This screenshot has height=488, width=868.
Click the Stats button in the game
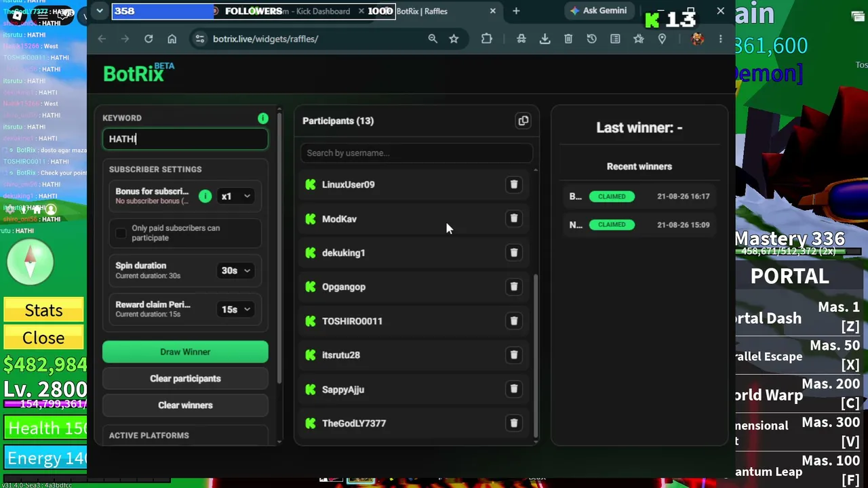(x=43, y=310)
